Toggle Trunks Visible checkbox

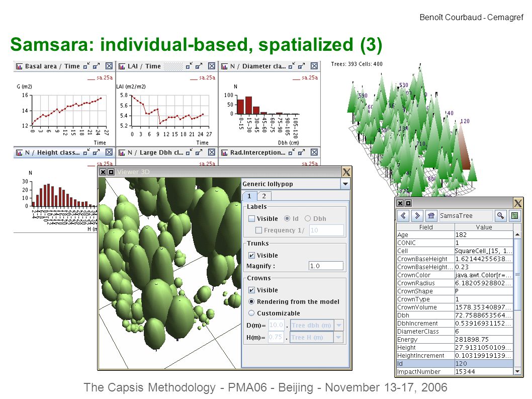[x=251, y=256]
